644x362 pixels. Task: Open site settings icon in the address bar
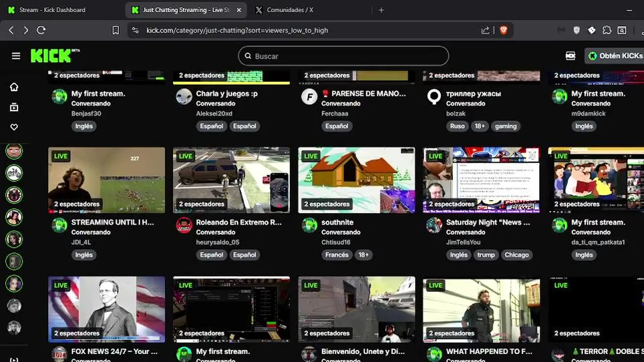(x=135, y=30)
